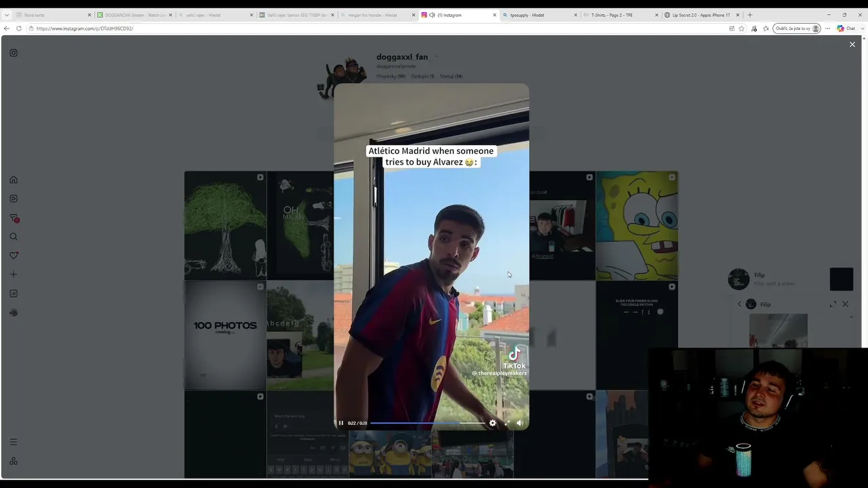868x488 pixels.
Task: Switch to the Nová karta tab
Action: [x=53, y=15]
